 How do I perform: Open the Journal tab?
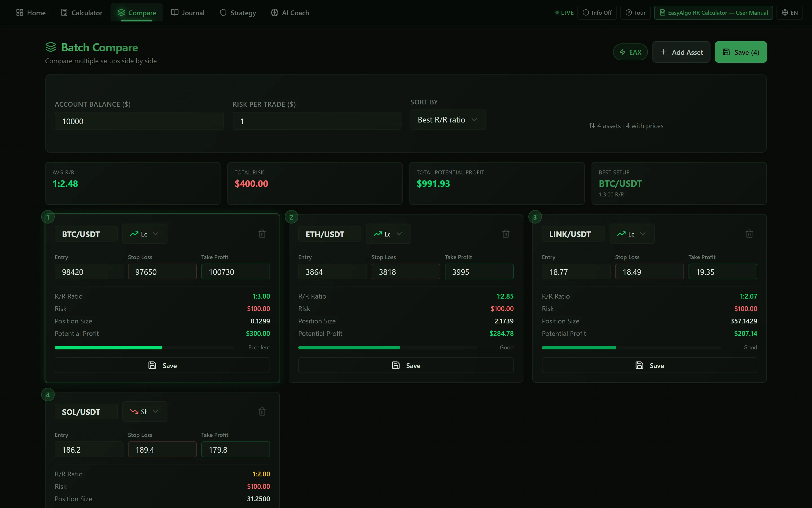tap(188, 13)
